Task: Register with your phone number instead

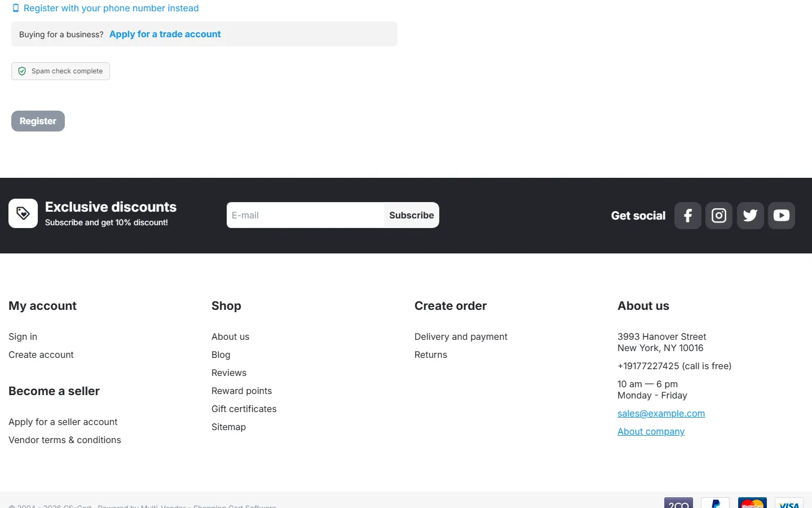Action: (111, 8)
